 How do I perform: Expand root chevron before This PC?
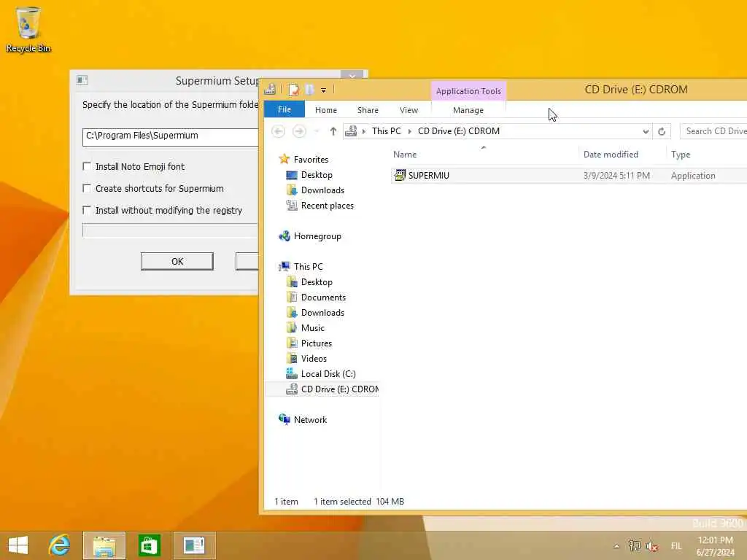pyautogui.click(x=364, y=131)
